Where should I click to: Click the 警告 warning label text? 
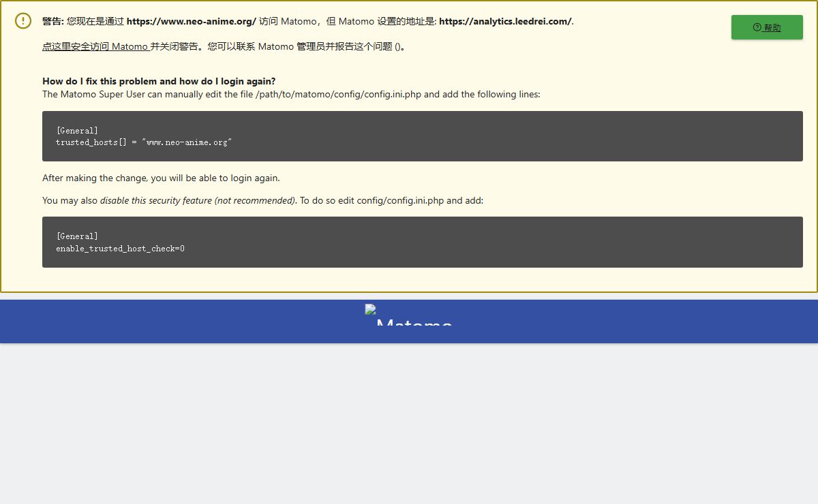(52, 21)
